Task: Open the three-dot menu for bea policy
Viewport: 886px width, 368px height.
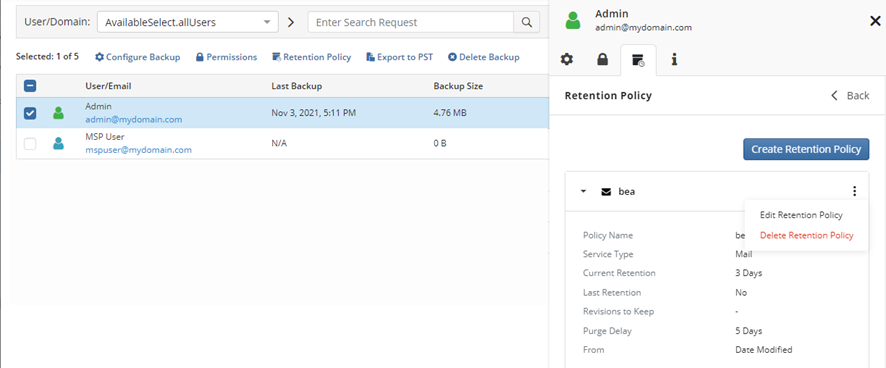Action: pos(854,191)
